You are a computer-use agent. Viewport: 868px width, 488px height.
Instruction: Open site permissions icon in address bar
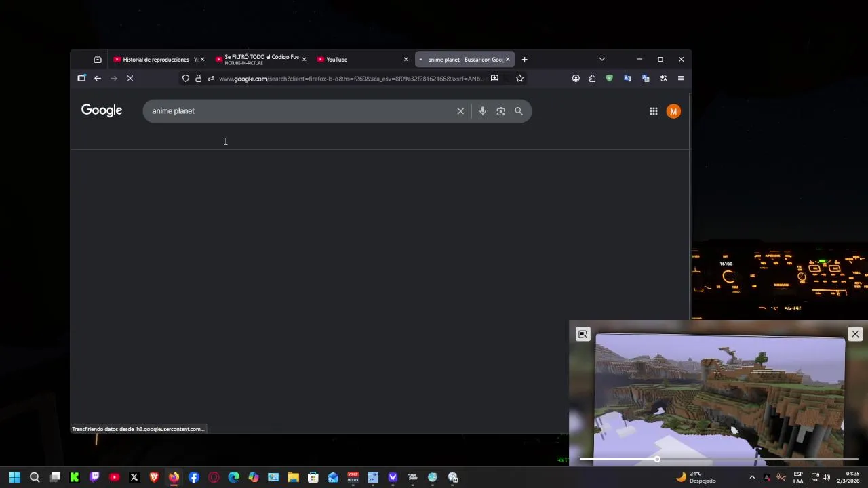(211, 79)
